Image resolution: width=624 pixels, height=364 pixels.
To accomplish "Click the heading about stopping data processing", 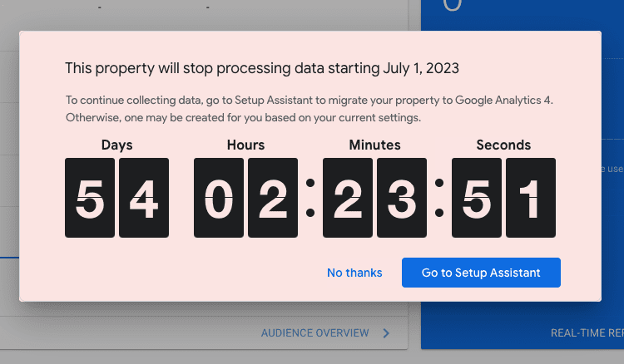I will [x=262, y=67].
